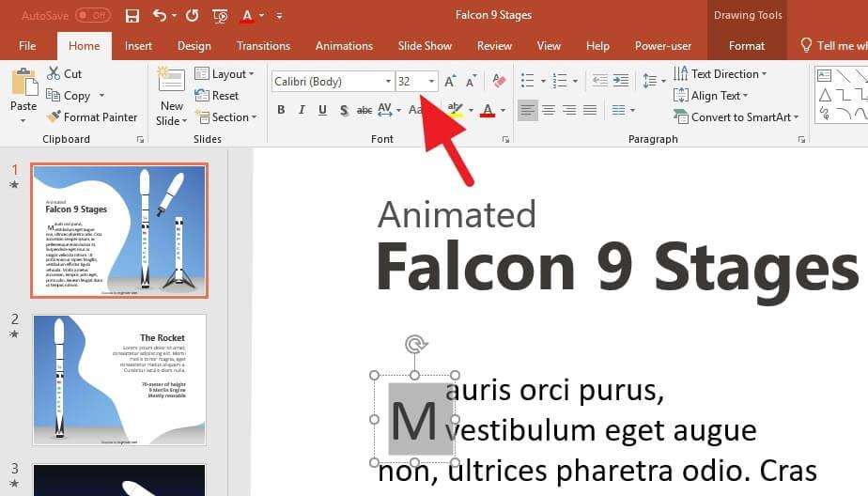Increase font size with the larger A icon

pyautogui.click(x=450, y=82)
